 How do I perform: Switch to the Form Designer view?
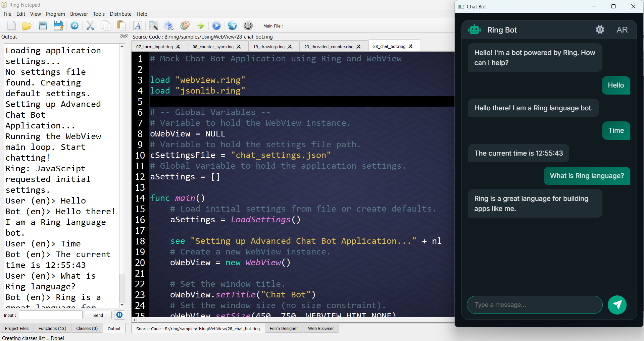[284, 328]
